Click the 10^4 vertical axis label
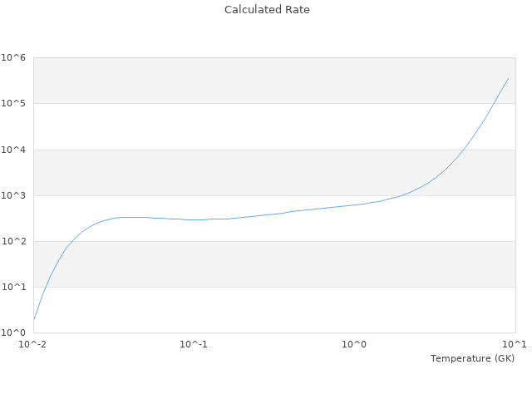The image size is (532, 399). (x=13, y=150)
